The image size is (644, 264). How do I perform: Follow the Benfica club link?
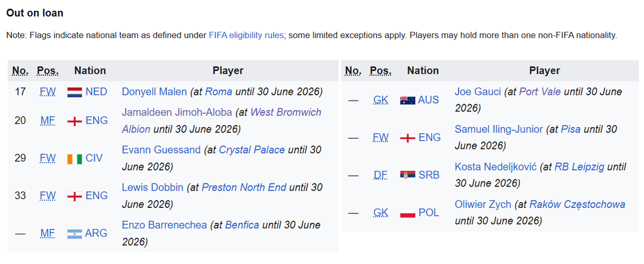pos(242,225)
